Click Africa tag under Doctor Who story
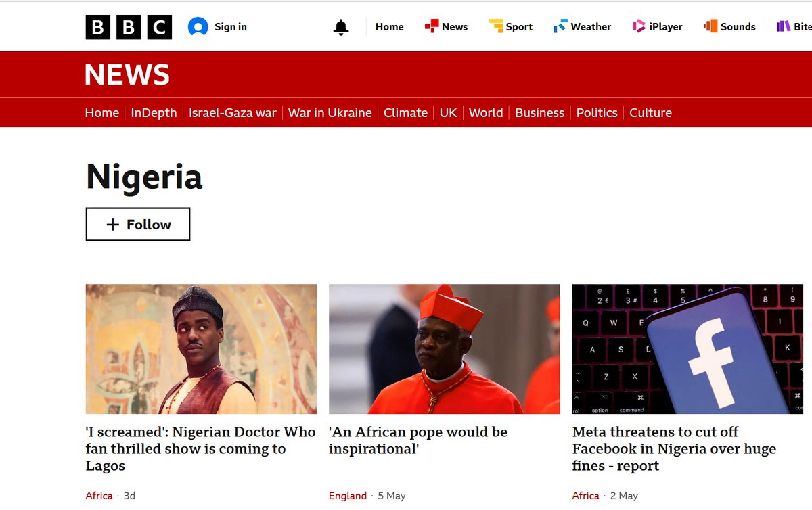Viewport: 812px width, 510px height. pyautogui.click(x=99, y=496)
